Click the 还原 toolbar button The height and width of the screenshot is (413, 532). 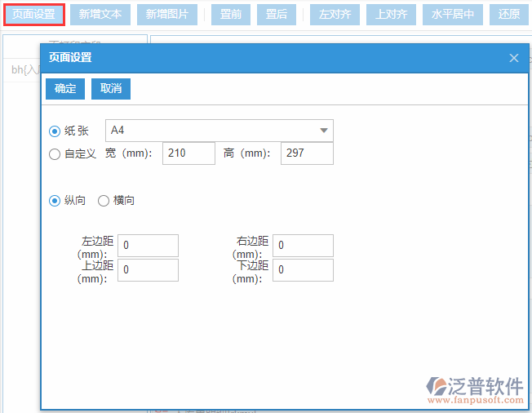click(508, 15)
